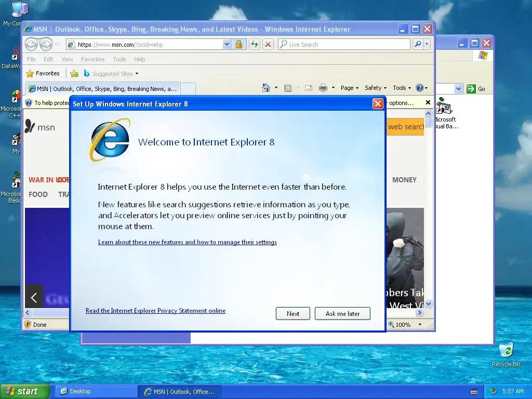Click the magnifier Search button

coord(418,44)
